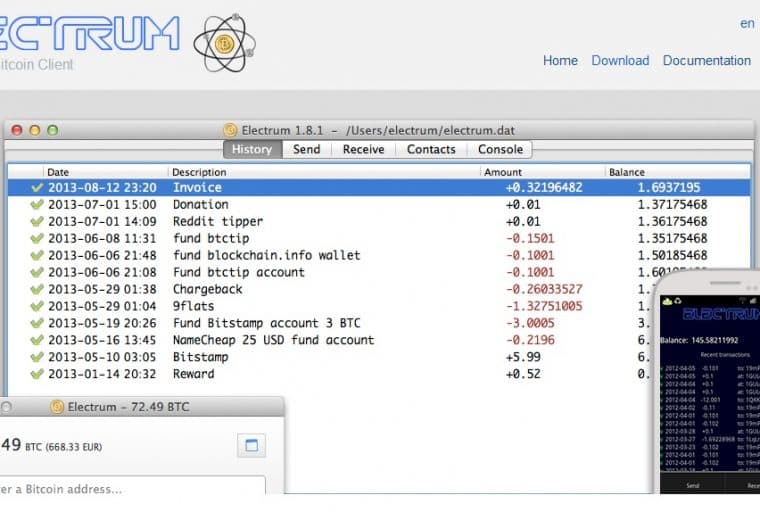Open the Console tab
The height and width of the screenshot is (512, 760).
(500, 149)
